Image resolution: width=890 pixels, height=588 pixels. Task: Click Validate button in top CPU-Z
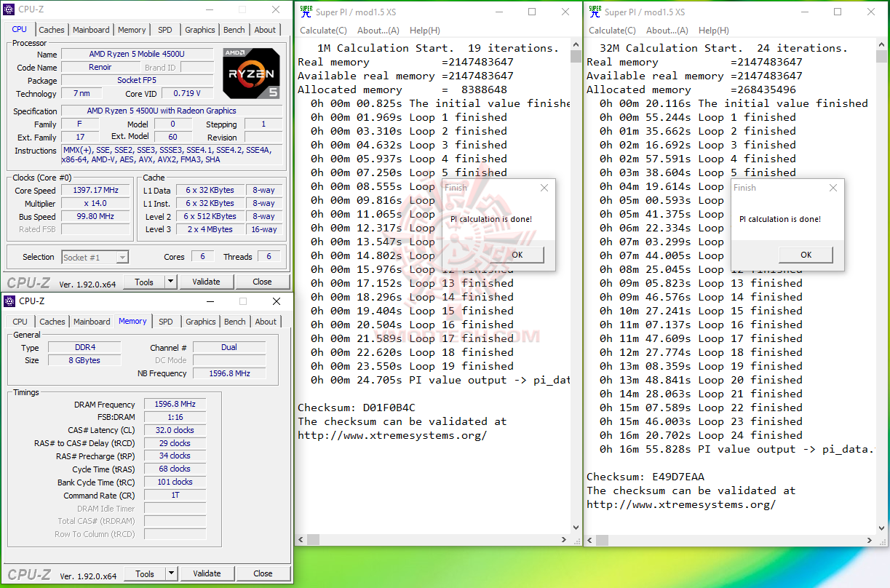pyautogui.click(x=206, y=282)
